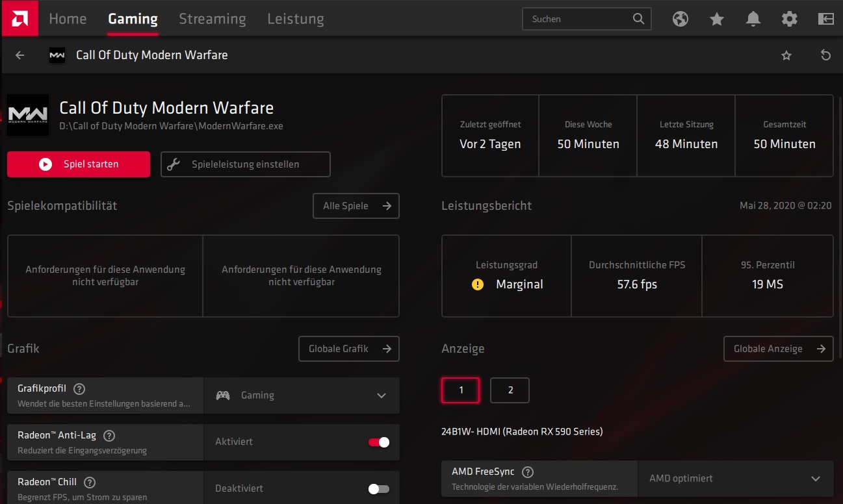Click the Zuletzt geöffnet Vor 2 Tagen tile
Viewport: 843px width, 504px height.
(x=490, y=136)
